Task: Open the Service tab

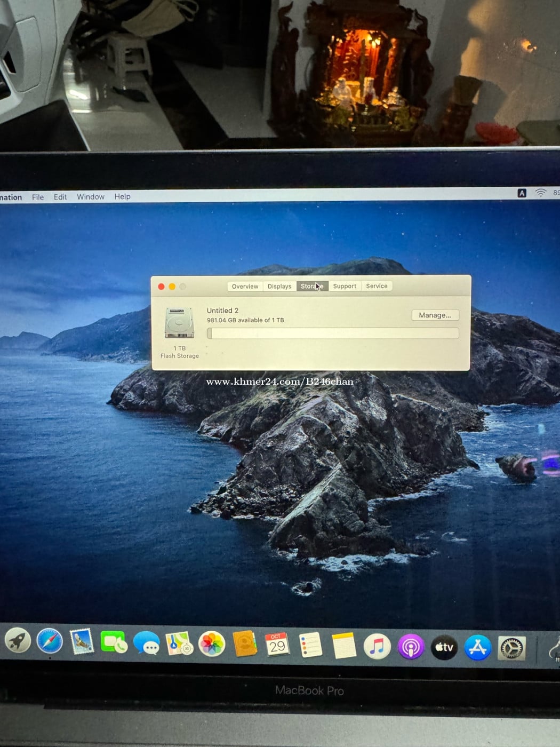Action: coord(377,287)
